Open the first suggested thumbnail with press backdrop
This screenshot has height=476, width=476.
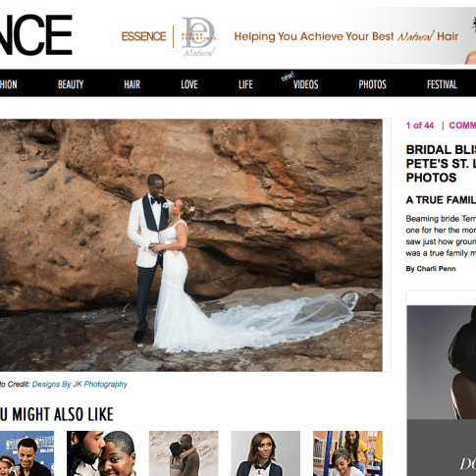point(26,453)
